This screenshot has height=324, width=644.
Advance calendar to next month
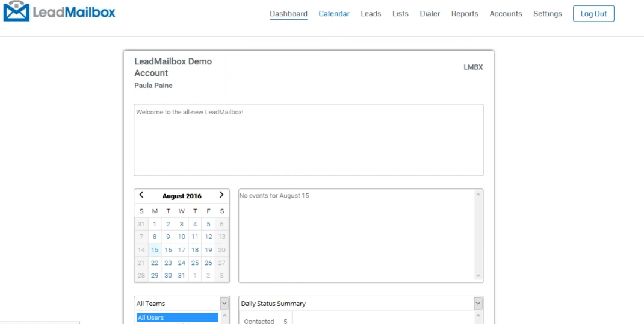pyautogui.click(x=221, y=195)
